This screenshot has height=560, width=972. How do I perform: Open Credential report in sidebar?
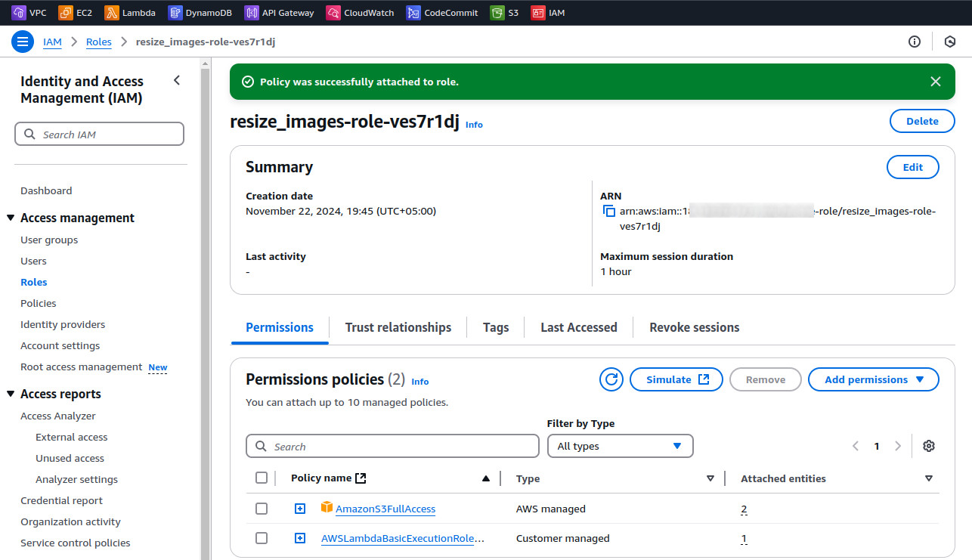pyautogui.click(x=61, y=500)
